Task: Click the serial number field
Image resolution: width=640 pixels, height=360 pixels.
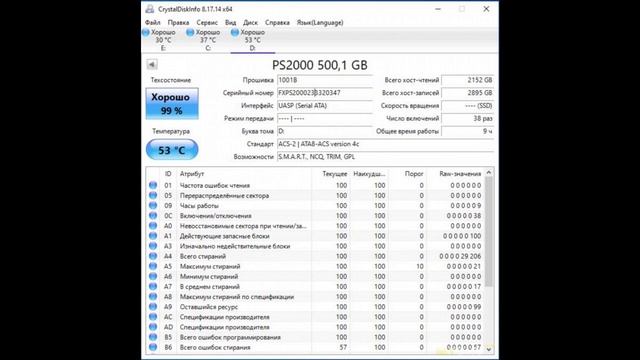Action: point(325,93)
